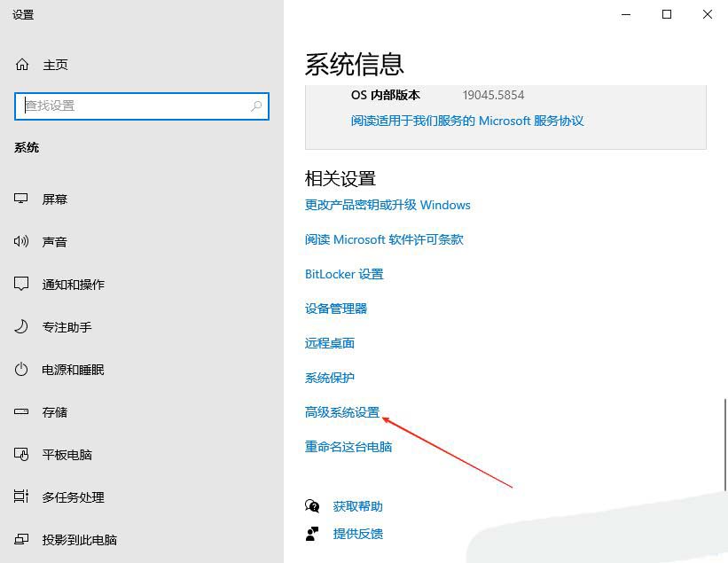Click the 存储 drive icon

point(21,411)
